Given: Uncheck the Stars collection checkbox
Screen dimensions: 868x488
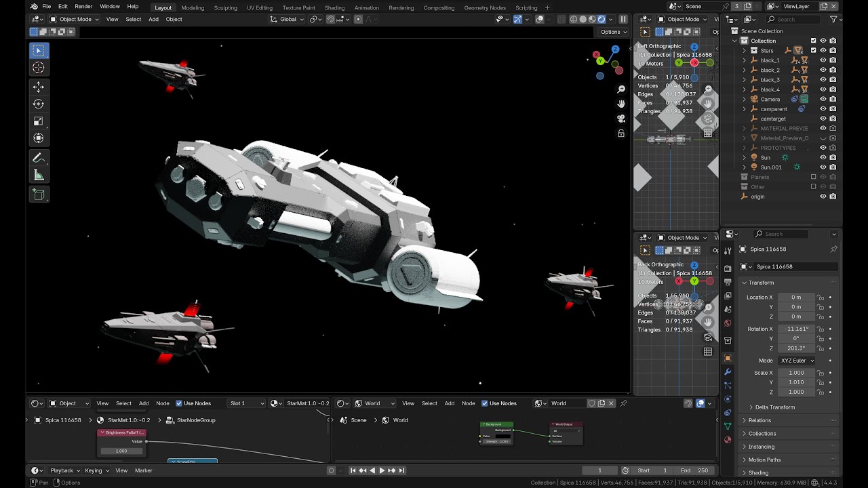Looking at the screenshot, I should pyautogui.click(x=814, y=50).
